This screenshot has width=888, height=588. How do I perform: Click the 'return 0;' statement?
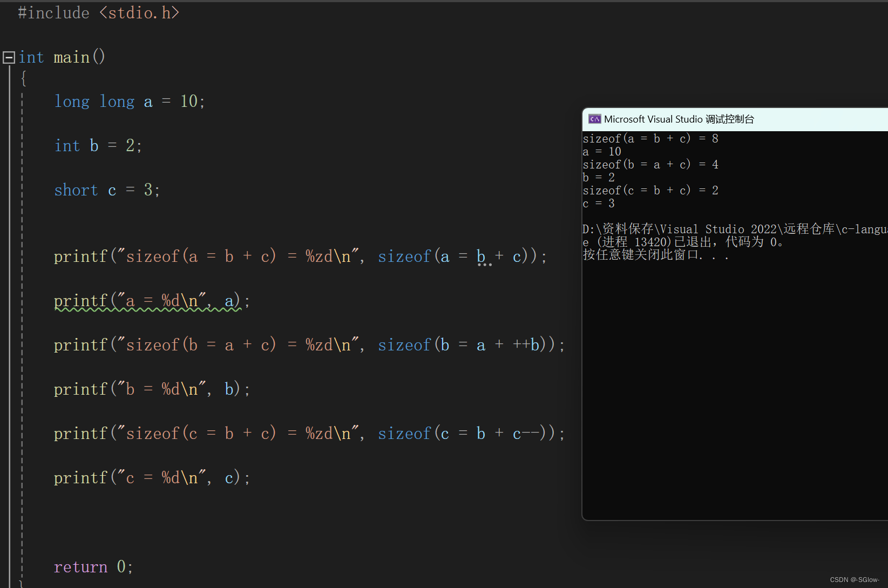coord(93,567)
